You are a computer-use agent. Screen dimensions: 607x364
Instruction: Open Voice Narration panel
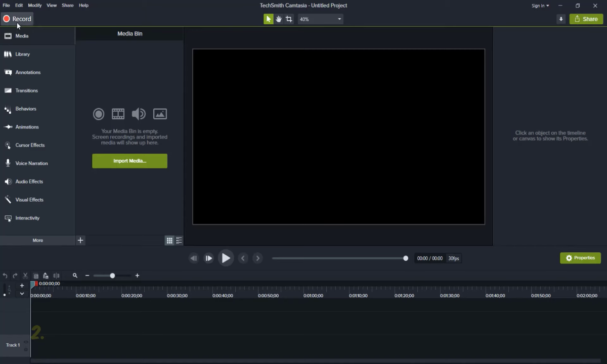tap(31, 163)
